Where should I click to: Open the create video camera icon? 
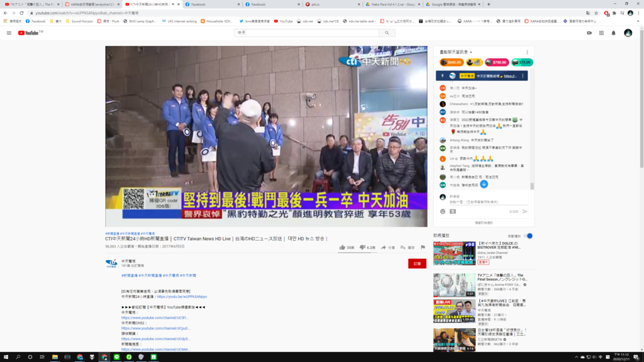[589, 33]
